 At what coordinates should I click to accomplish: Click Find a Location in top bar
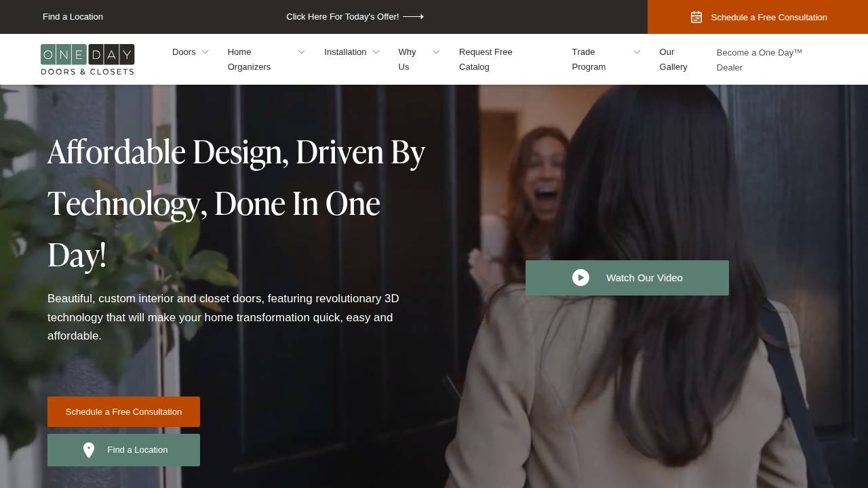pyautogui.click(x=73, y=17)
